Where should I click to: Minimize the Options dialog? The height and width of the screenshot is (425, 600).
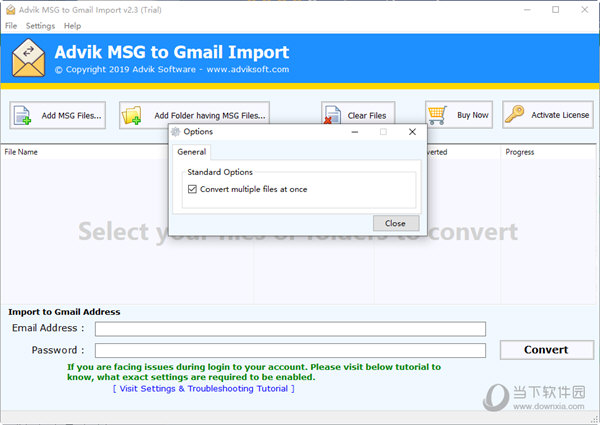[355, 132]
